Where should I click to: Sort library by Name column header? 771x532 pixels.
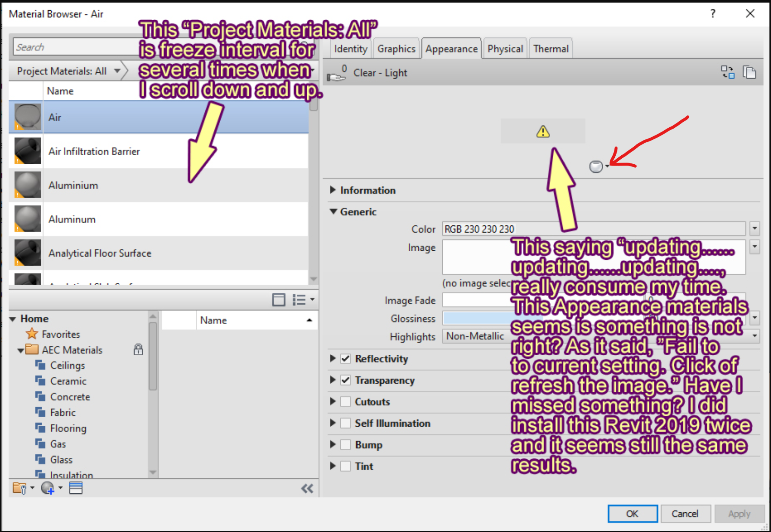point(257,320)
